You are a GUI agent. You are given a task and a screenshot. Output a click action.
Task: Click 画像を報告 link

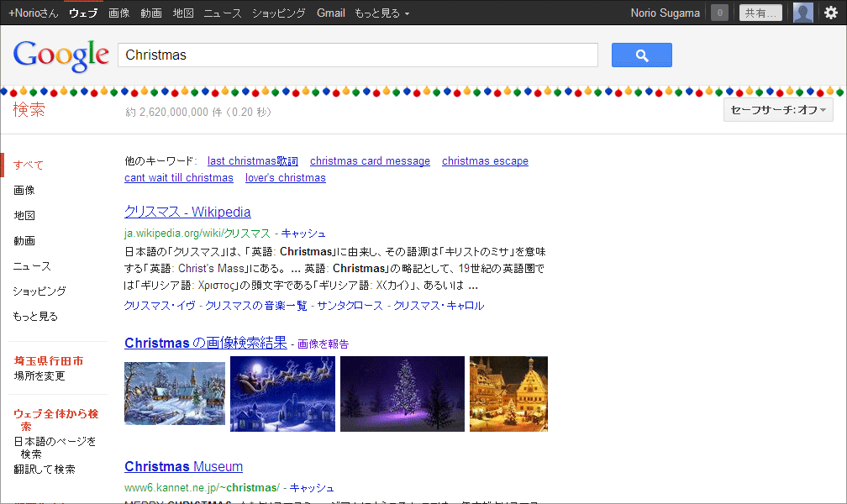pos(323,344)
